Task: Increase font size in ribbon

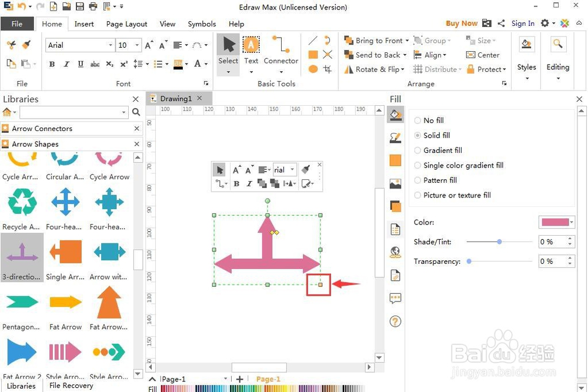Action: tap(149, 45)
